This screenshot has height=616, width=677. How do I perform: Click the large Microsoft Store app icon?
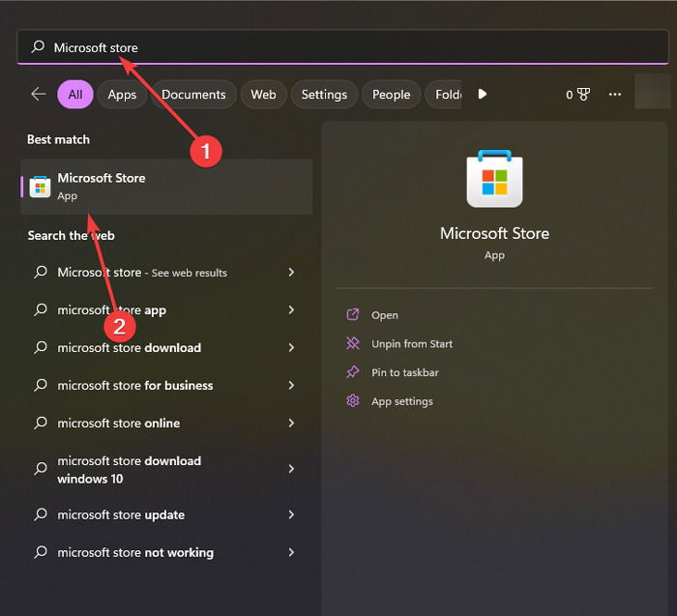click(494, 179)
